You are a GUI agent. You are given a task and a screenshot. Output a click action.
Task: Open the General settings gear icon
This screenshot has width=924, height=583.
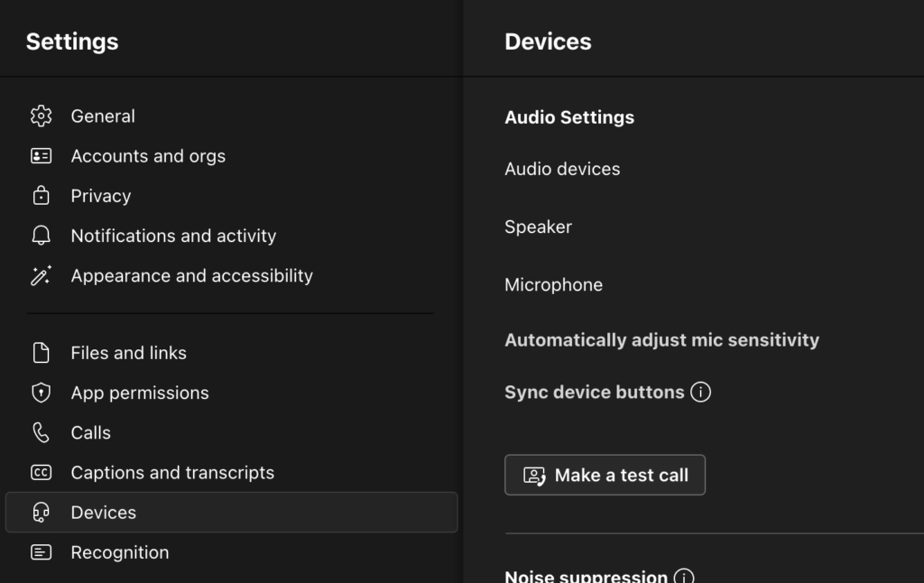pyautogui.click(x=41, y=116)
